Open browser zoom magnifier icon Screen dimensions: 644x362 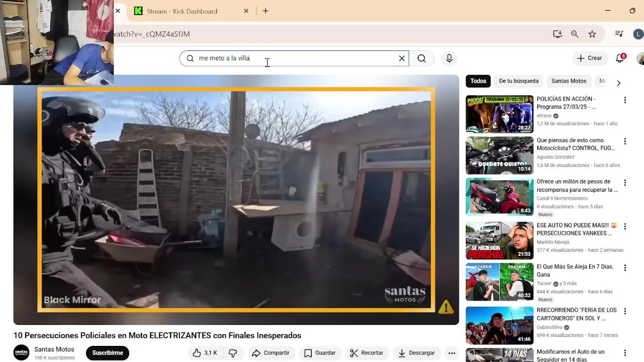point(575,34)
